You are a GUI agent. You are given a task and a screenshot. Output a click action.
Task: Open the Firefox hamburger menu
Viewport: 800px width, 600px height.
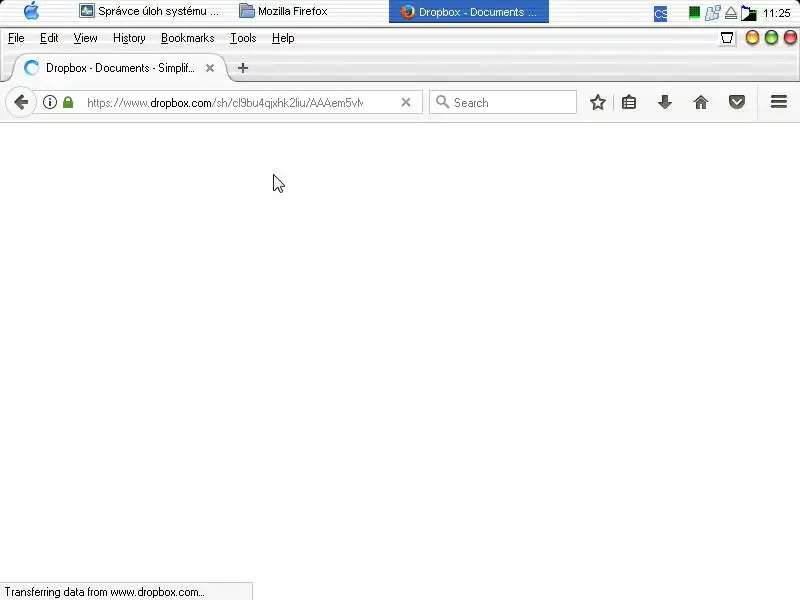tap(779, 102)
